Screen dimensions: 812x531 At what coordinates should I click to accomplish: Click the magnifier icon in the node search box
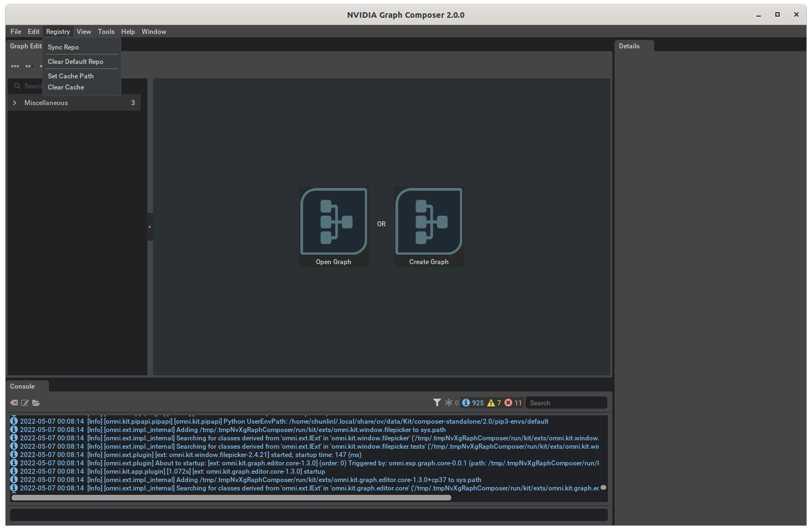(17, 86)
